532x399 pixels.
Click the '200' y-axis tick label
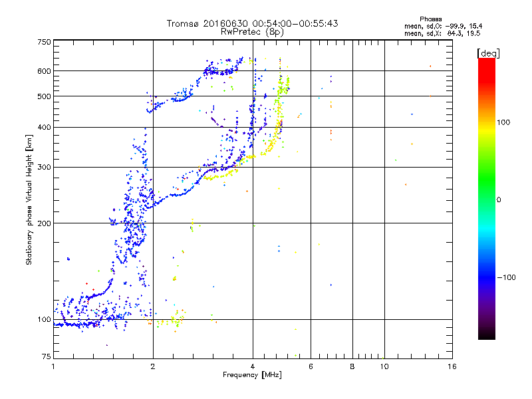pyautogui.click(x=44, y=223)
